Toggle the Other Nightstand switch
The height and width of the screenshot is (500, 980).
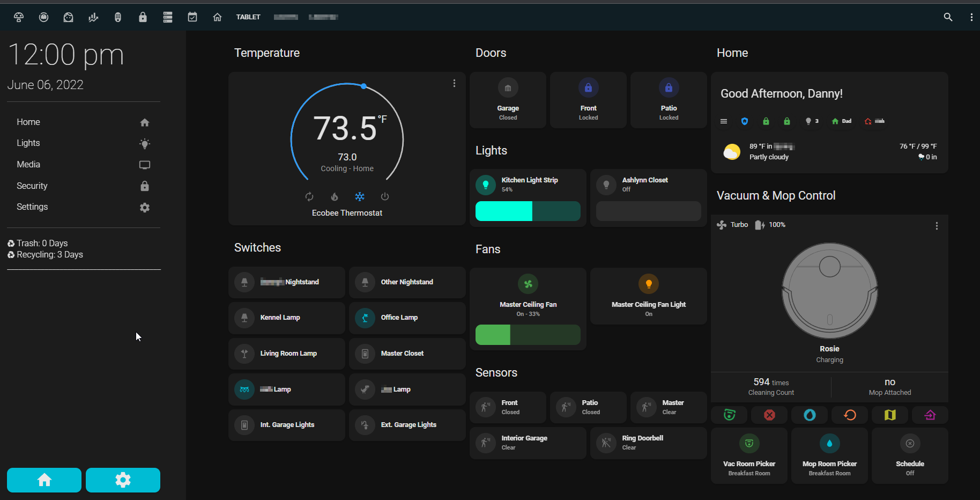[407, 282]
